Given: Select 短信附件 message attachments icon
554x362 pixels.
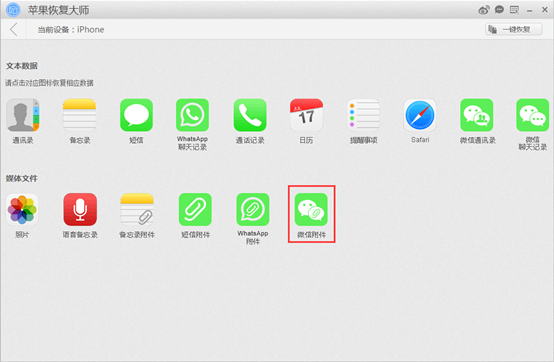Looking at the screenshot, I should point(195,209).
